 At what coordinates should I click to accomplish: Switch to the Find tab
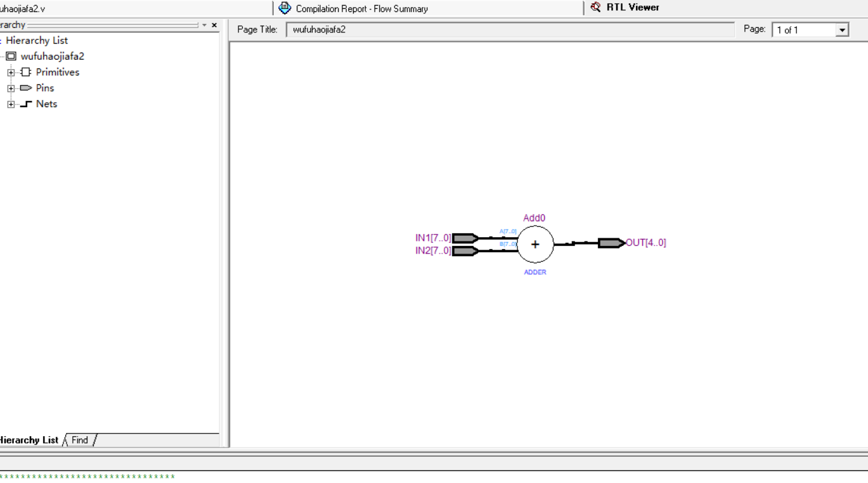80,440
